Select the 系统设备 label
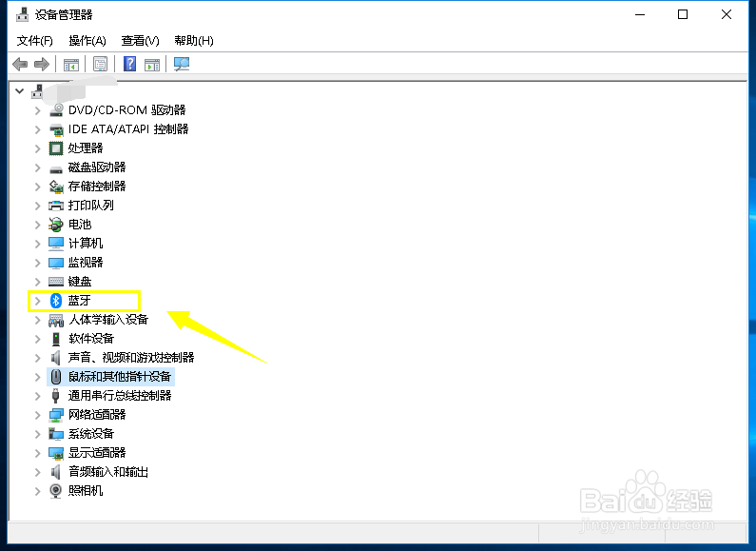This screenshot has height=551, width=756. [91, 434]
